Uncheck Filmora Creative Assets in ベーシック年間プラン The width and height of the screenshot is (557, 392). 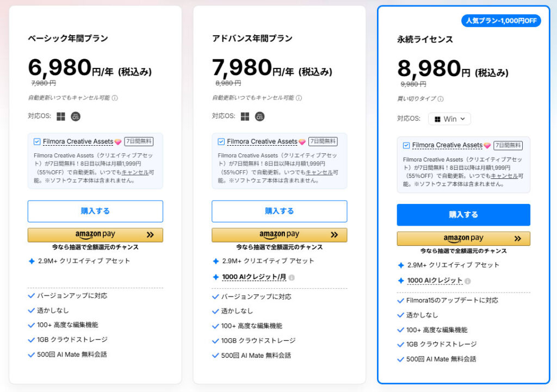point(38,141)
